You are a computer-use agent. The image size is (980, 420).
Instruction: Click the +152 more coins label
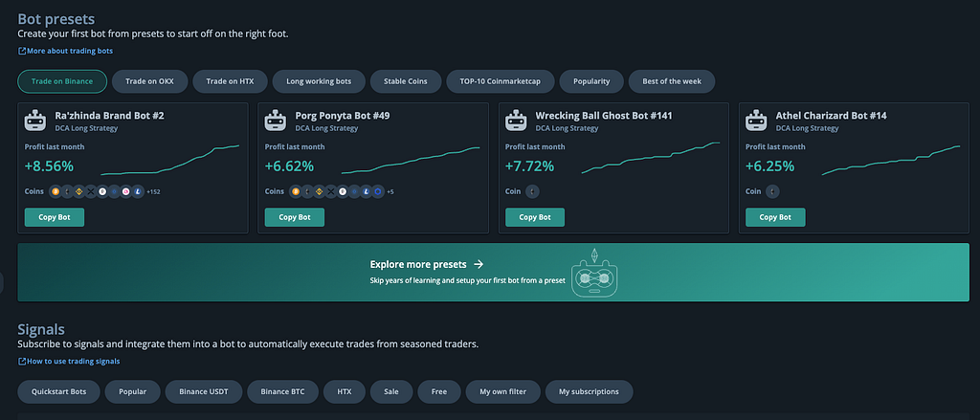[154, 192]
